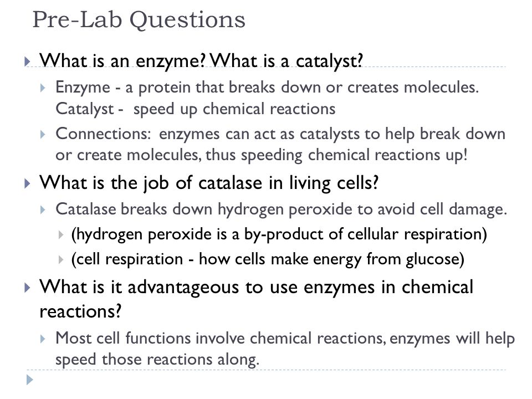Click bullet arrow before '(cell respiration - how cells'

coord(61,260)
